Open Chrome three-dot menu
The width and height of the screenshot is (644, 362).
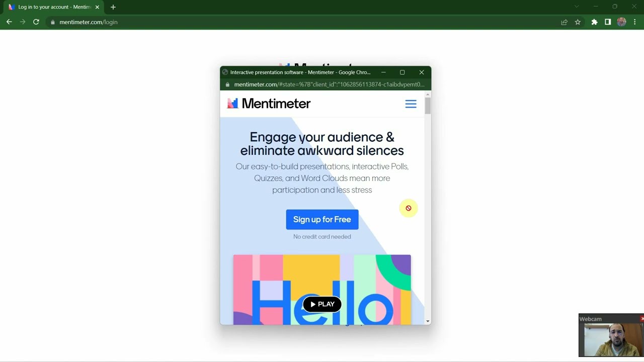(635, 22)
